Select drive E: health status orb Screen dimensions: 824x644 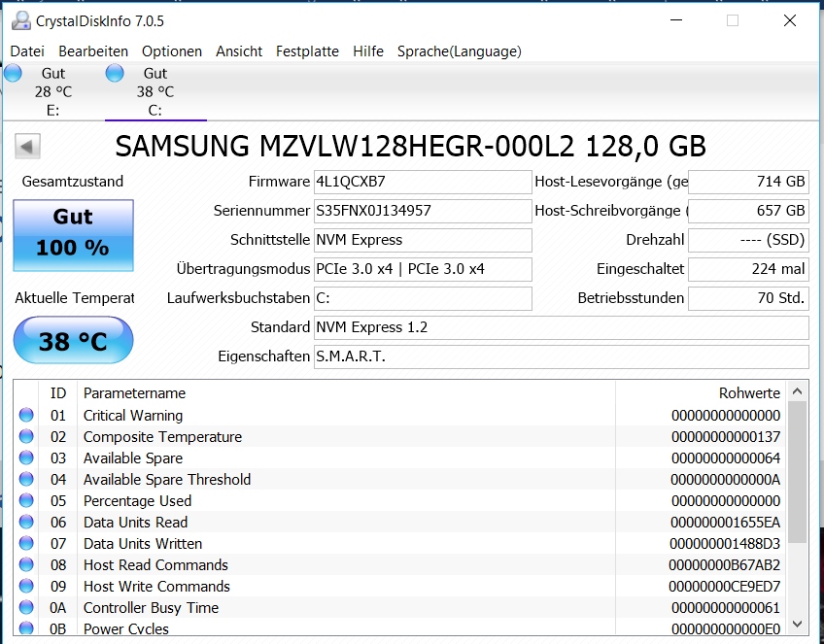[x=14, y=73]
